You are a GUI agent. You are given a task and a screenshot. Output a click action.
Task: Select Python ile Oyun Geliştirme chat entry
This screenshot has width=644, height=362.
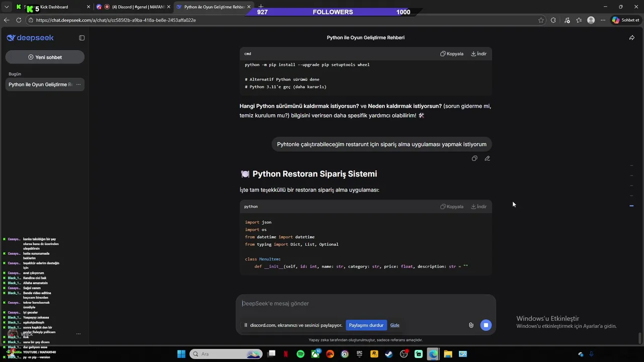[45, 84]
